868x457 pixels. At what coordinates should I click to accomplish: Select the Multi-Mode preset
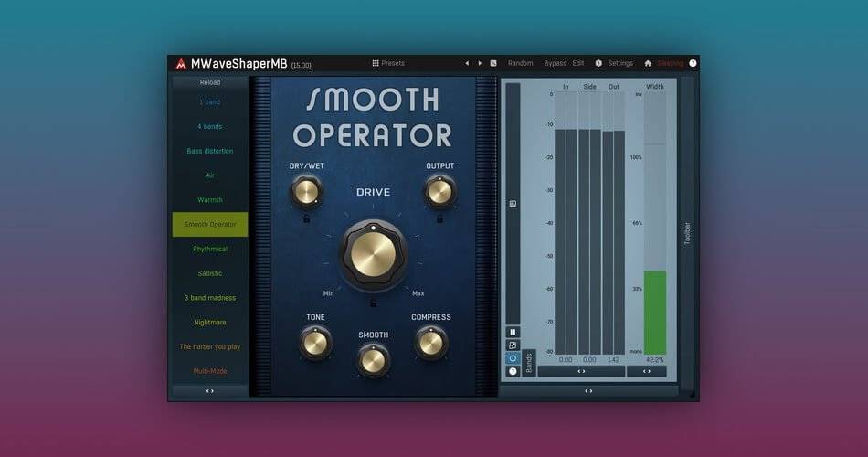tap(210, 370)
